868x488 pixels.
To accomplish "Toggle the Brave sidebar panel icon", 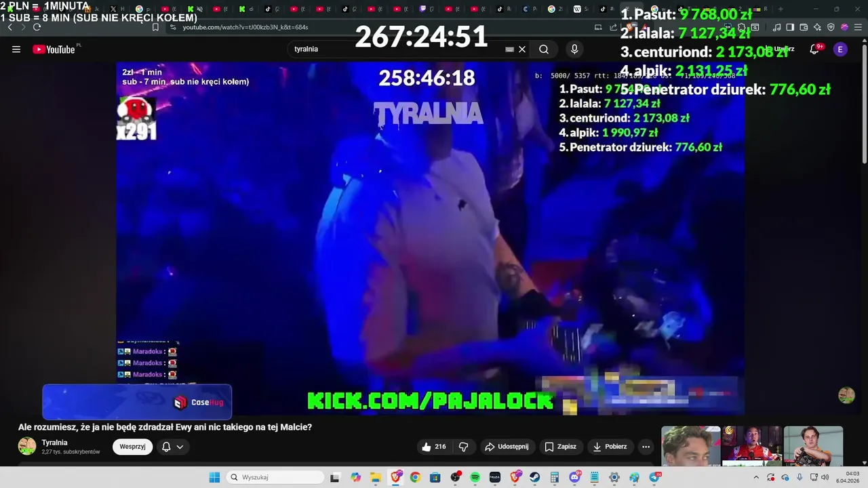I will [x=790, y=27].
